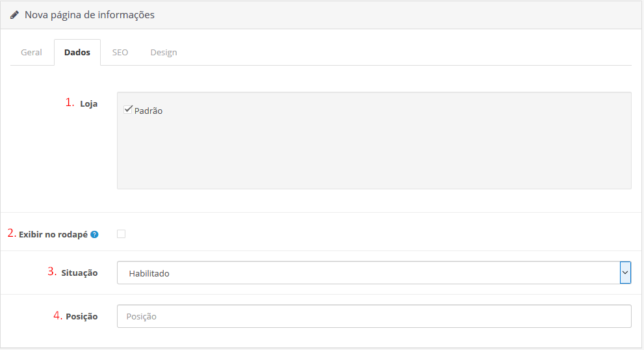Screen dimensions: 644x350
Task: Click the Situação field label
Action: tap(80, 273)
